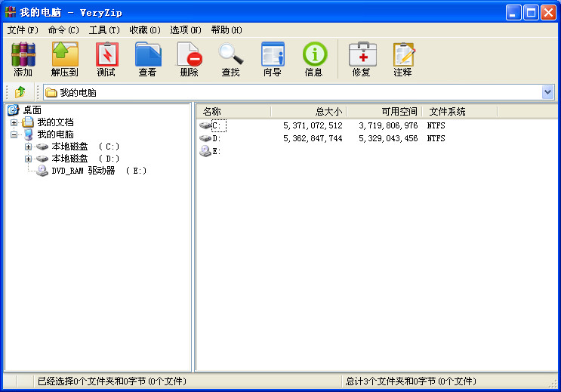Click the 修复 (Repair) first-aid icon
Screen dimensions: 561x392
tap(362, 54)
